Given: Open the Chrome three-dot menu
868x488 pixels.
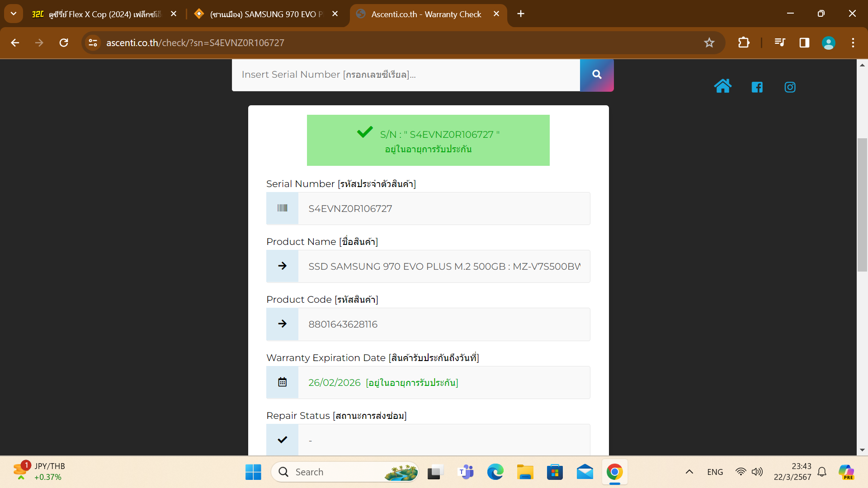Looking at the screenshot, I should click(x=853, y=42).
